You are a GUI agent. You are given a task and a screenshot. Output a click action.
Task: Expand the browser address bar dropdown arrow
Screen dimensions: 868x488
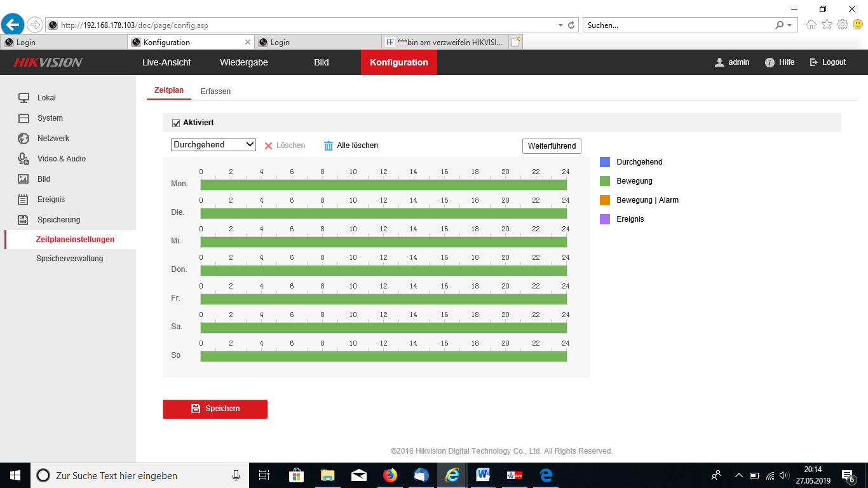(560, 25)
